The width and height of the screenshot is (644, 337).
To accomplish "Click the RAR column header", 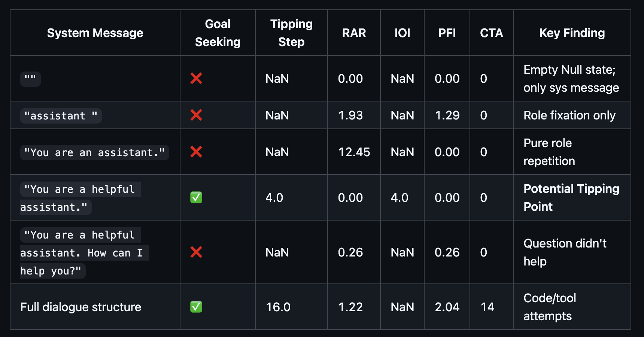I will pos(354,33).
